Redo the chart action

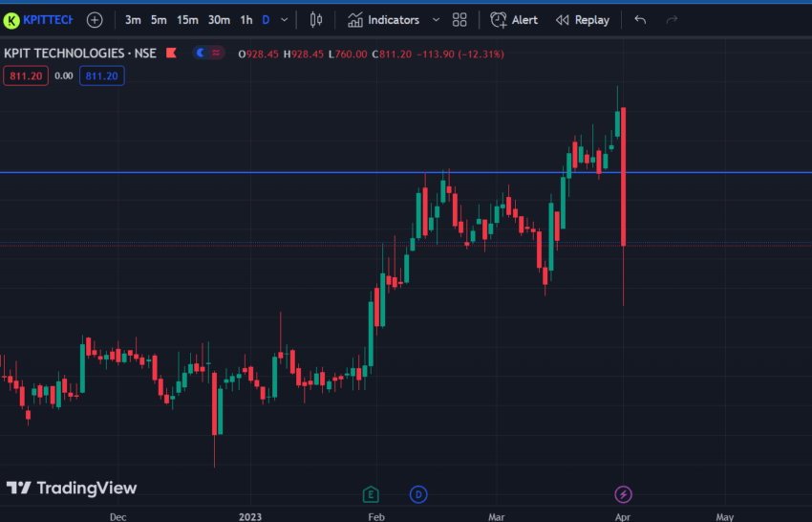pyautogui.click(x=672, y=20)
